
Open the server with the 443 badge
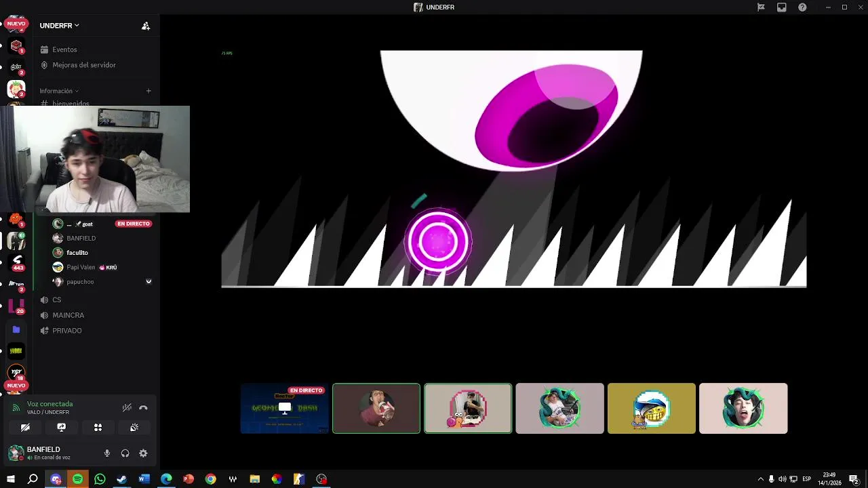coord(16,262)
